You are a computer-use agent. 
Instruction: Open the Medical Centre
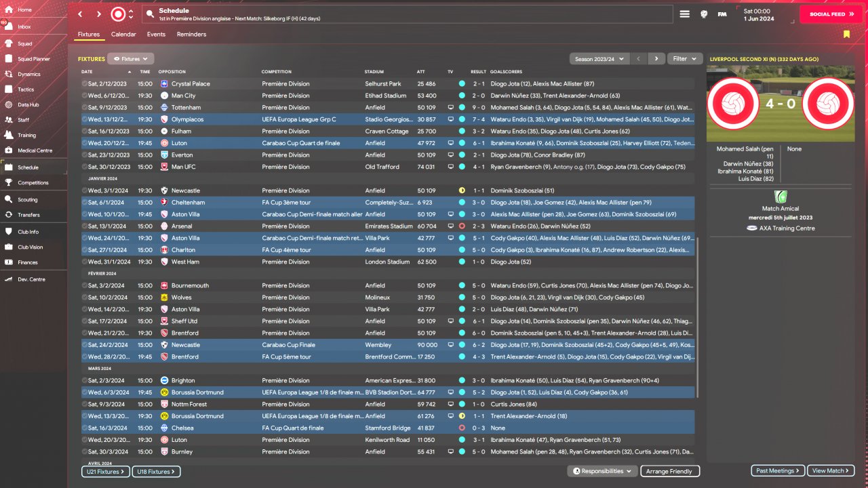(x=33, y=150)
